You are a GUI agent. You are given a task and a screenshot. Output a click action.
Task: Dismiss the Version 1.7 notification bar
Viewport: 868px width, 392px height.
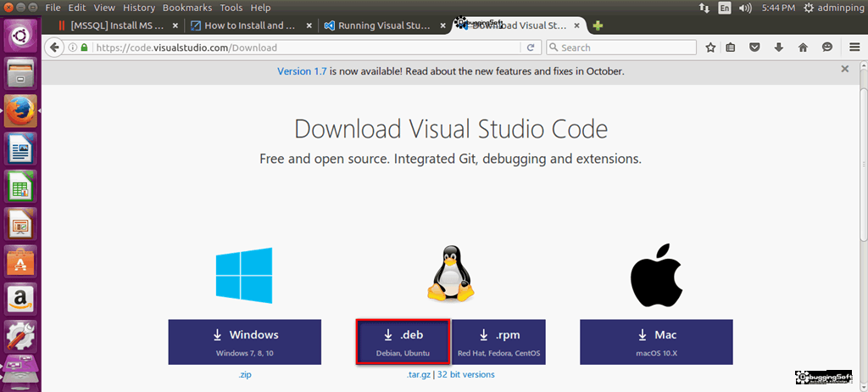[x=845, y=70]
